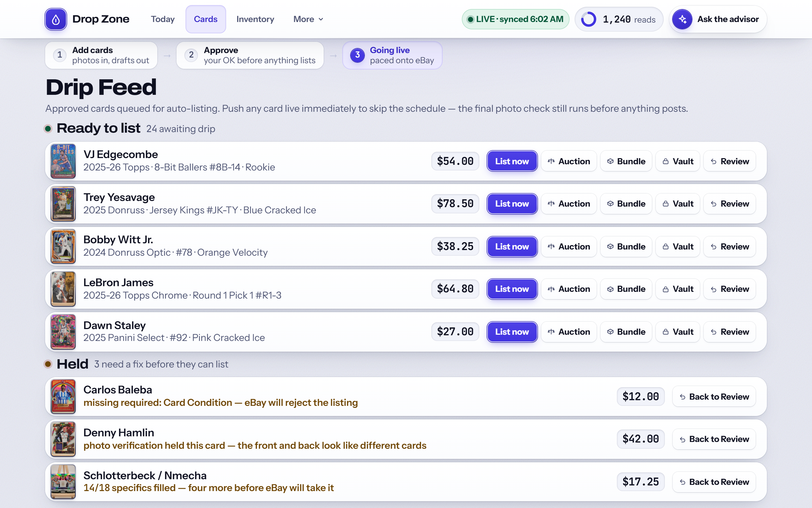
Task: Open Carlos Baleba card thumbnail
Action: tap(63, 397)
